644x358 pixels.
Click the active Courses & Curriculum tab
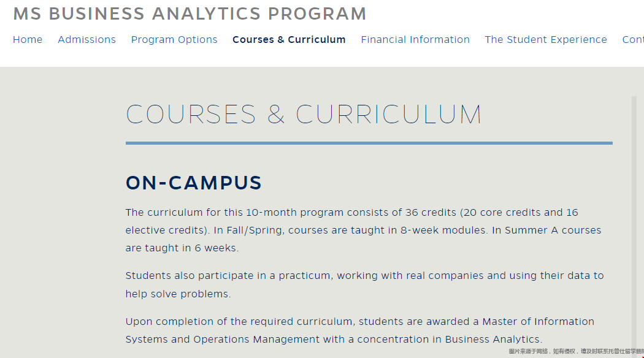click(289, 39)
